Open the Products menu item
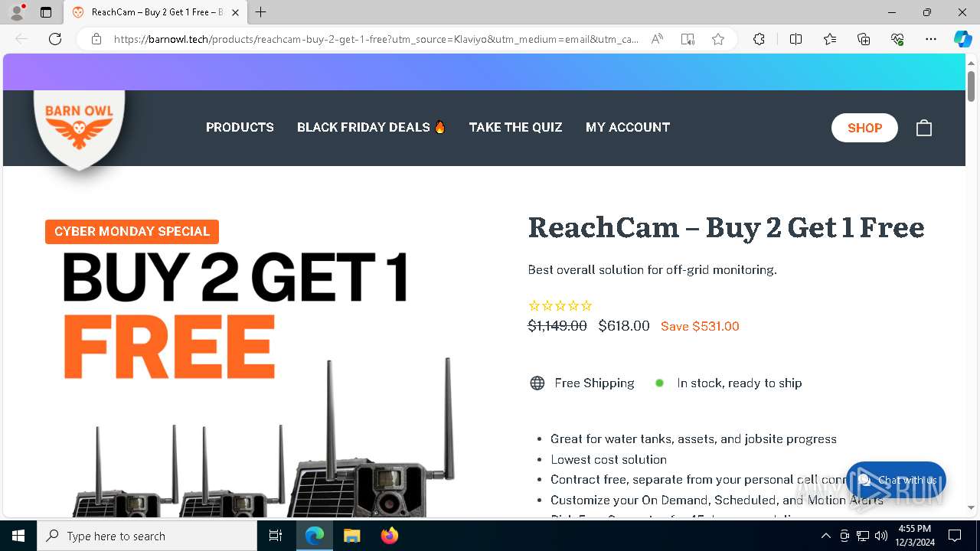Viewport: 980px width, 551px height. point(240,127)
